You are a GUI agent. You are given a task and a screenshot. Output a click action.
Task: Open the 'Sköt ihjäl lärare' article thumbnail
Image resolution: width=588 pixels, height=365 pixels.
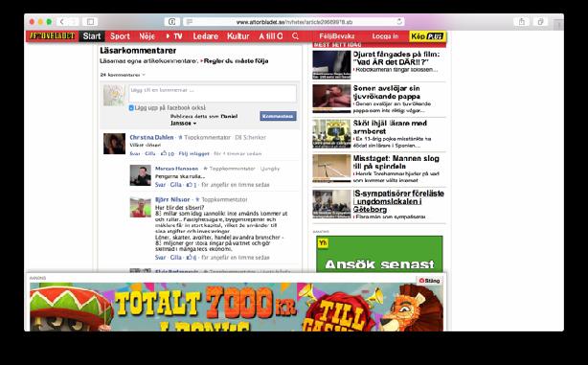(x=331, y=134)
